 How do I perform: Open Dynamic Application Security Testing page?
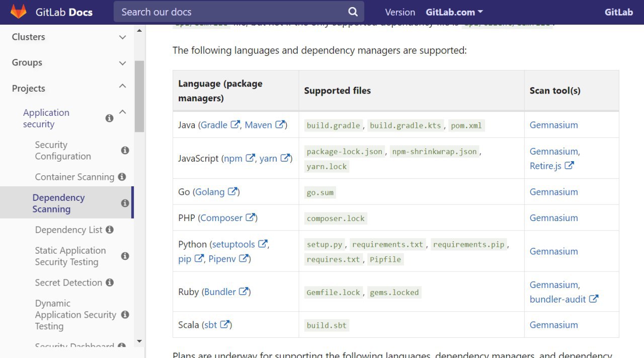(75, 315)
